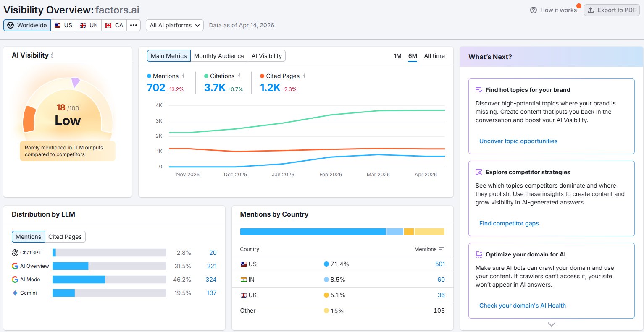This screenshot has height=332, width=644.
Task: Open IN mentions count 60
Action: coord(441,280)
